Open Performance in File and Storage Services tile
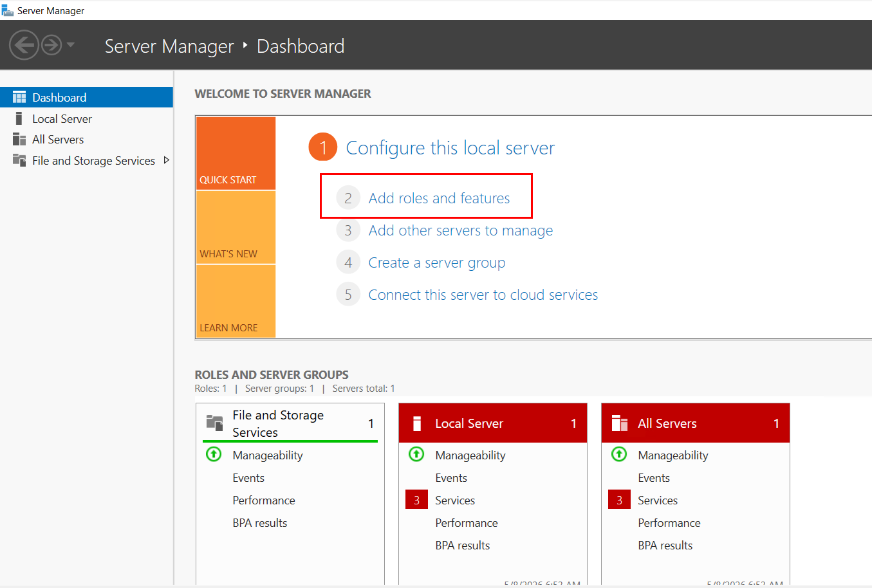872x588 pixels. tap(264, 501)
